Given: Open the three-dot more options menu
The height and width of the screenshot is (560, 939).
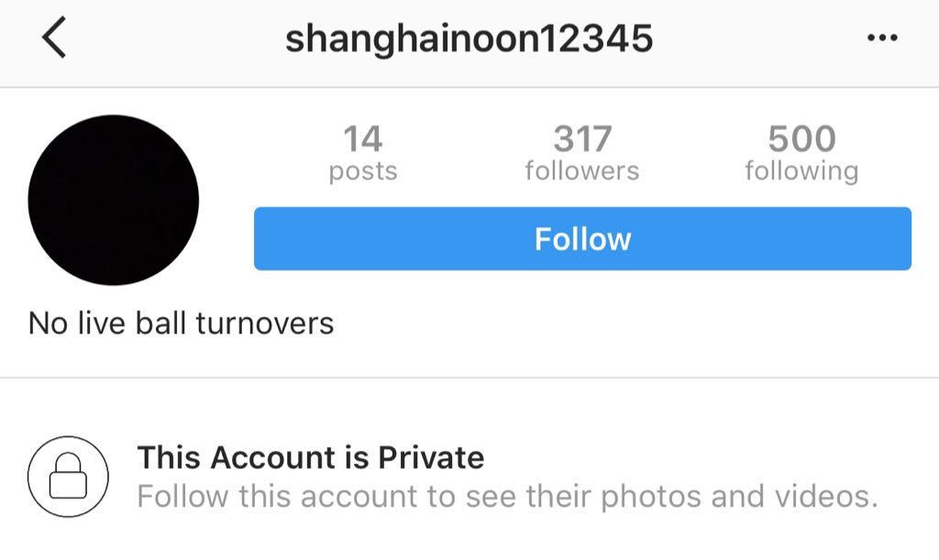Looking at the screenshot, I should click(882, 38).
